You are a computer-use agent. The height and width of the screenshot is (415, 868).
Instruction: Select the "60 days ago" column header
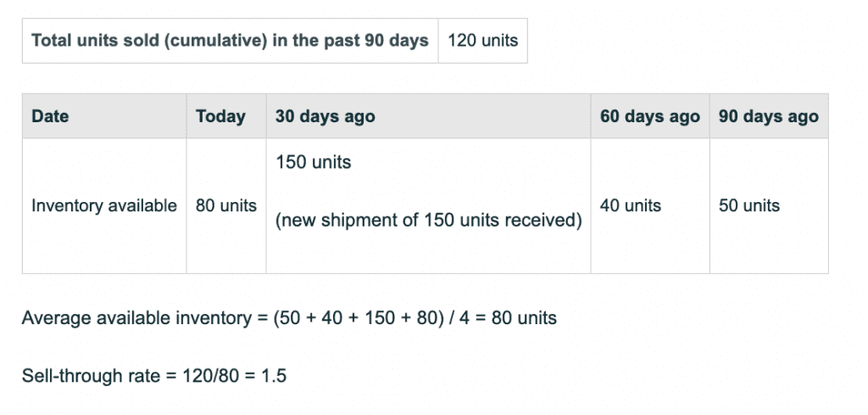[x=649, y=116]
